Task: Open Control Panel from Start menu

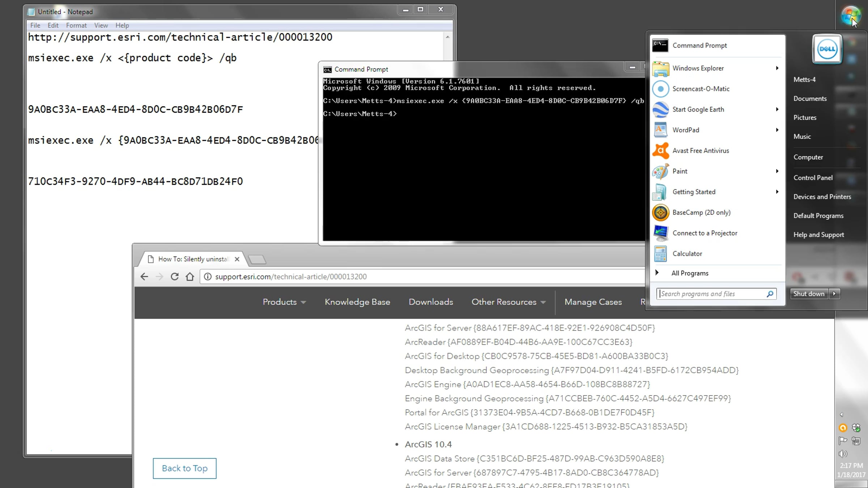Action: (813, 178)
